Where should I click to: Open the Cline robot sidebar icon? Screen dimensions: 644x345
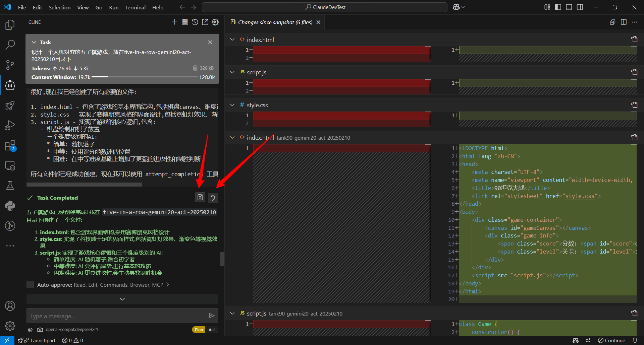pyautogui.click(x=10, y=85)
